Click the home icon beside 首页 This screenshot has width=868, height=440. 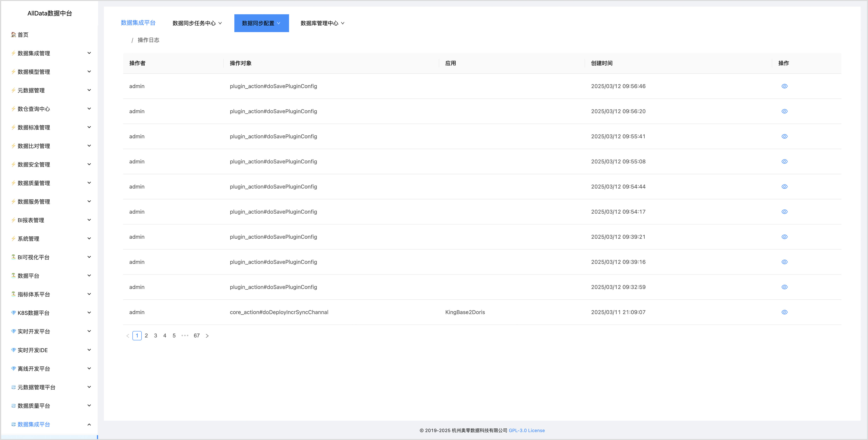[14, 34]
